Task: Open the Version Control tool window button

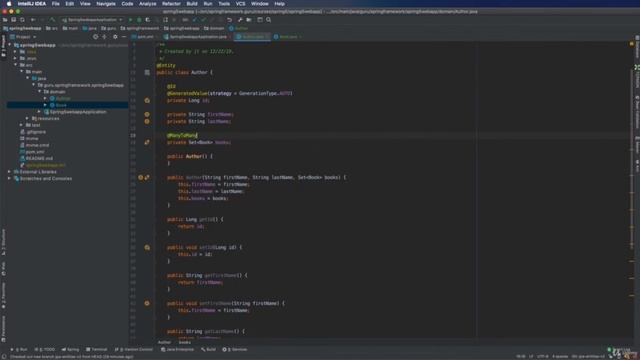Action: click(133, 349)
